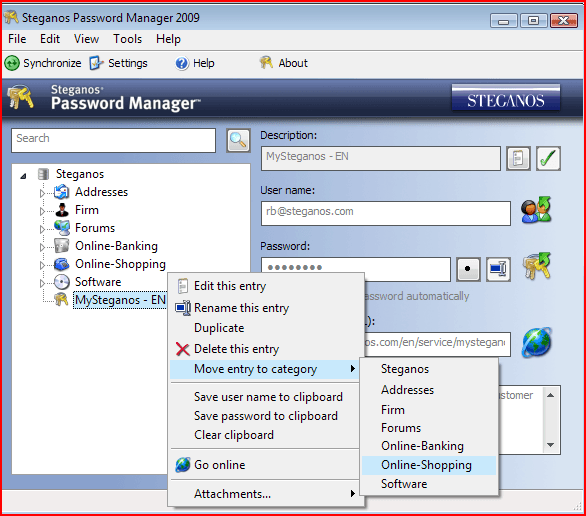Image resolution: width=586 pixels, height=516 pixels.
Task: Click the Online-Banking safe icon
Action: click(x=62, y=246)
